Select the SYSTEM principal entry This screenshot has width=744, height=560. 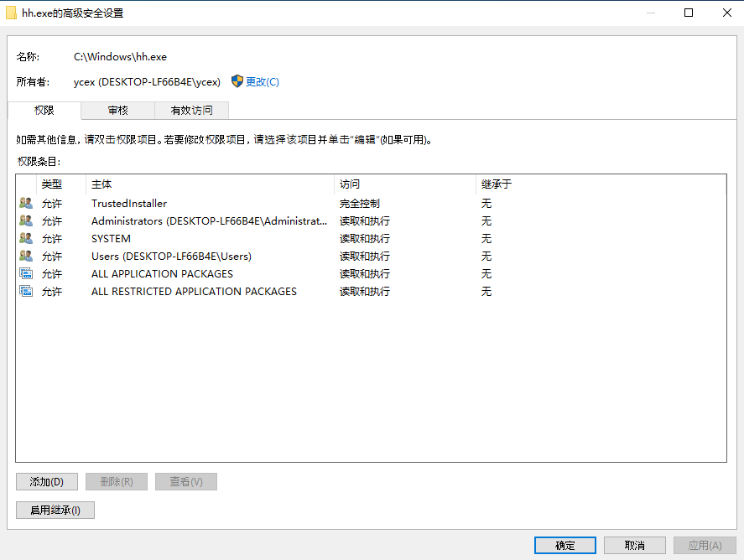(x=371, y=239)
